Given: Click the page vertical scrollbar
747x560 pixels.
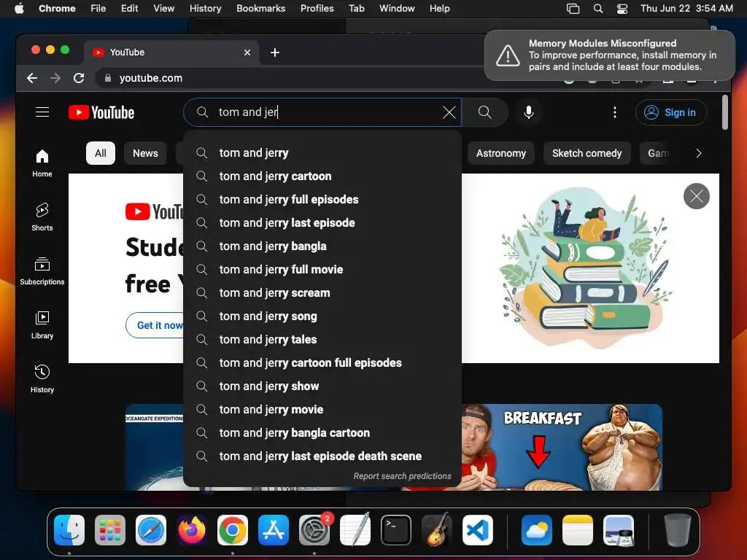Looking at the screenshot, I should coord(725,112).
